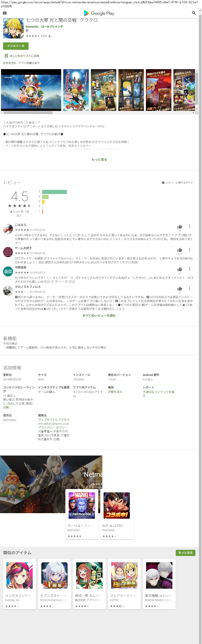The image size is (202, 644).
Task: Open the KOF ALLSTAR app icon
Action: (117, 506)
